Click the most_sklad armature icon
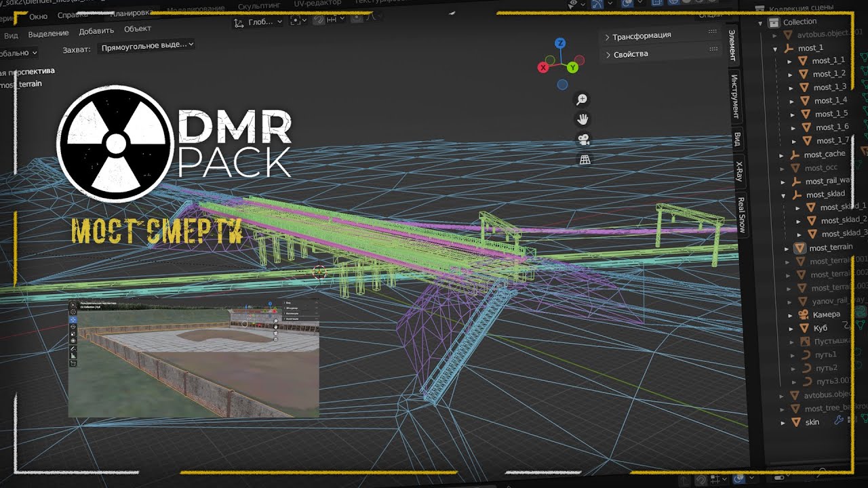This screenshot has width=868, height=488. coord(797,195)
